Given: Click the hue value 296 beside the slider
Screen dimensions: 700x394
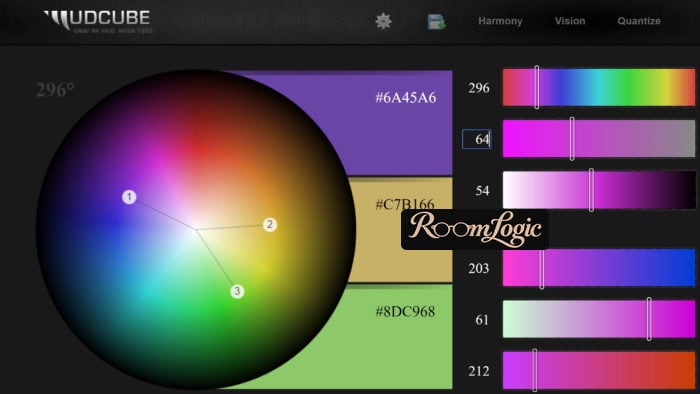Looking at the screenshot, I should 479,88.
